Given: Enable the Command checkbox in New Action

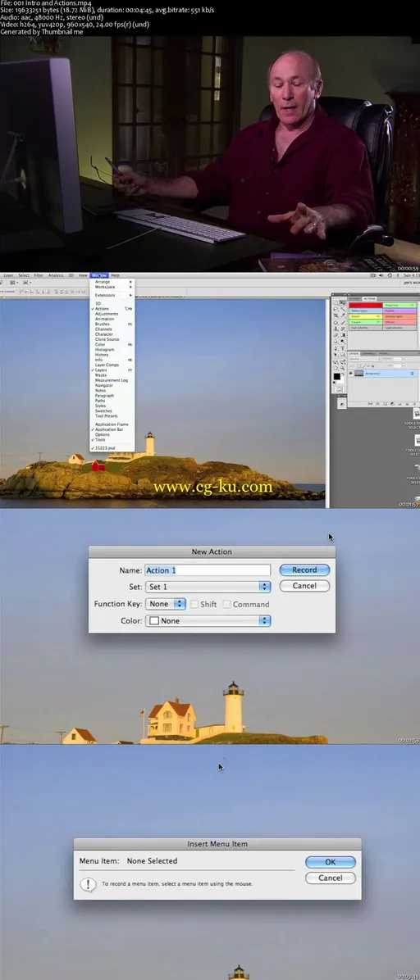Looking at the screenshot, I should 226,605.
